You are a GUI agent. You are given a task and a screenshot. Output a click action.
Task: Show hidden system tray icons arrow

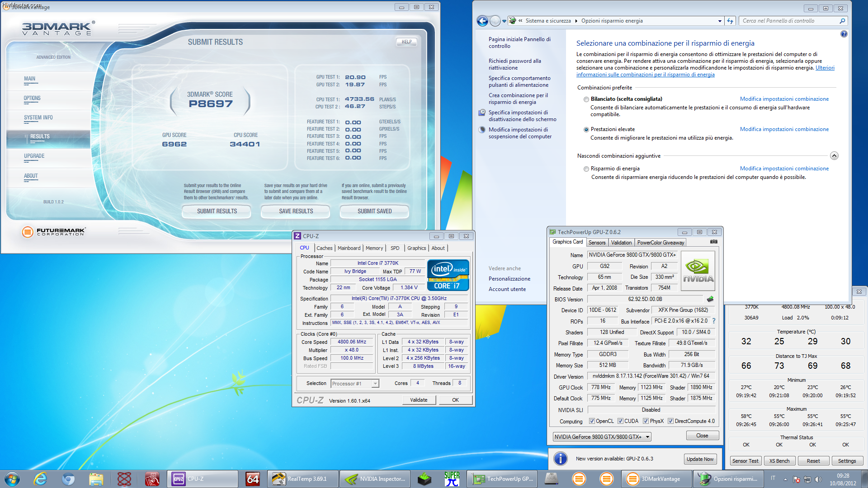785,479
